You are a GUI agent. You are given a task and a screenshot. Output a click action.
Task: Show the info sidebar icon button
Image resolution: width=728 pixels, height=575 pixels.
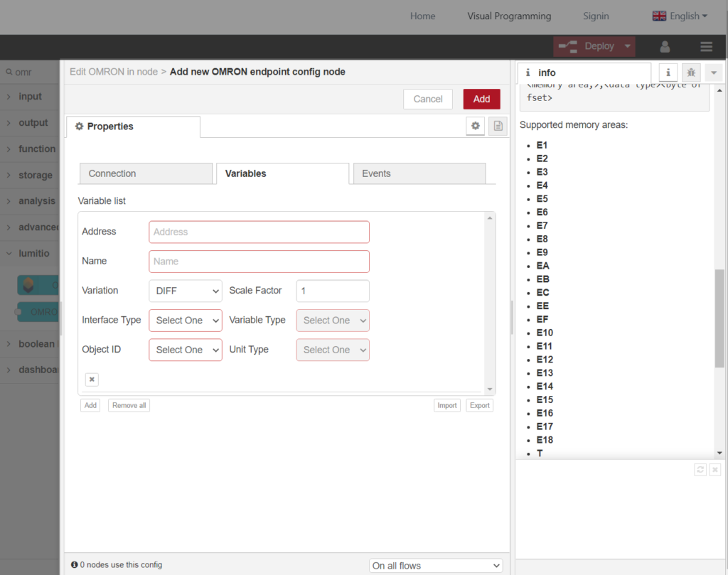coord(668,72)
